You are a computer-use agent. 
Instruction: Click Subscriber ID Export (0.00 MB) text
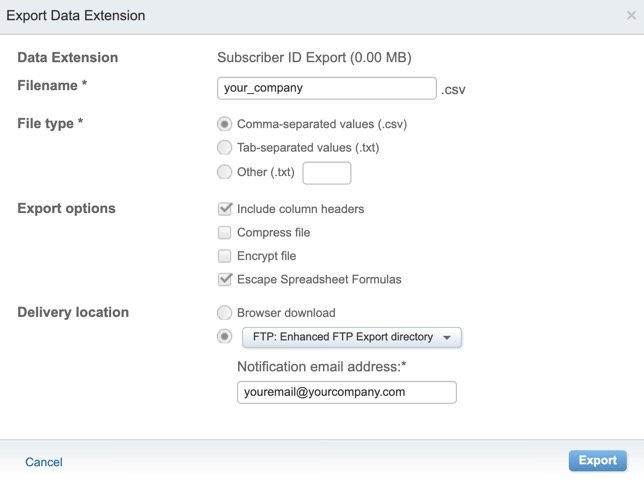pyautogui.click(x=314, y=58)
